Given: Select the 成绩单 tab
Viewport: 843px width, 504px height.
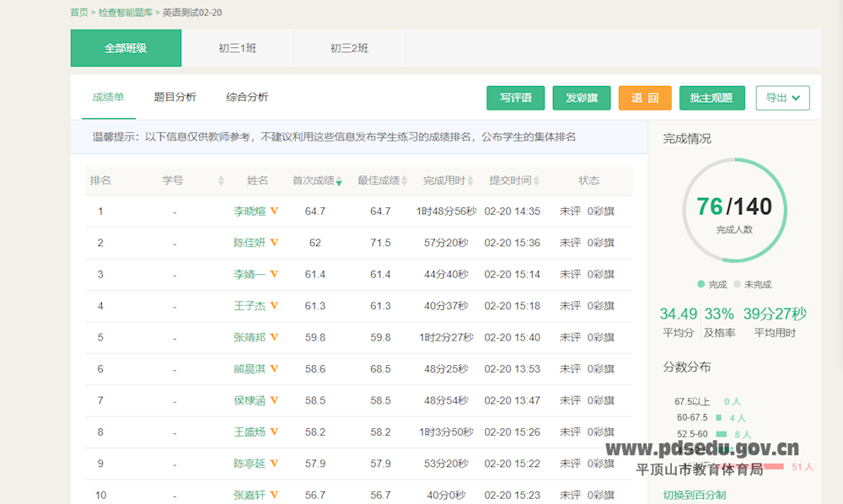Looking at the screenshot, I should click(108, 97).
